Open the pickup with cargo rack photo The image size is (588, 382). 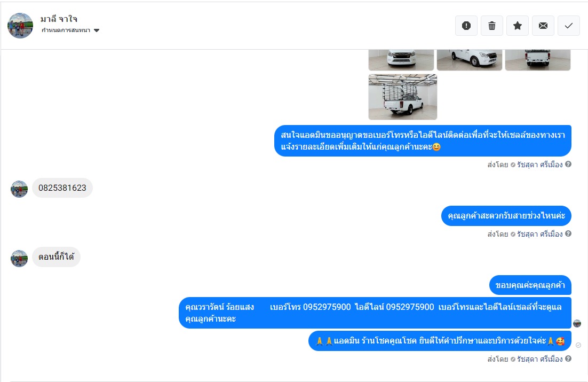[403, 97]
